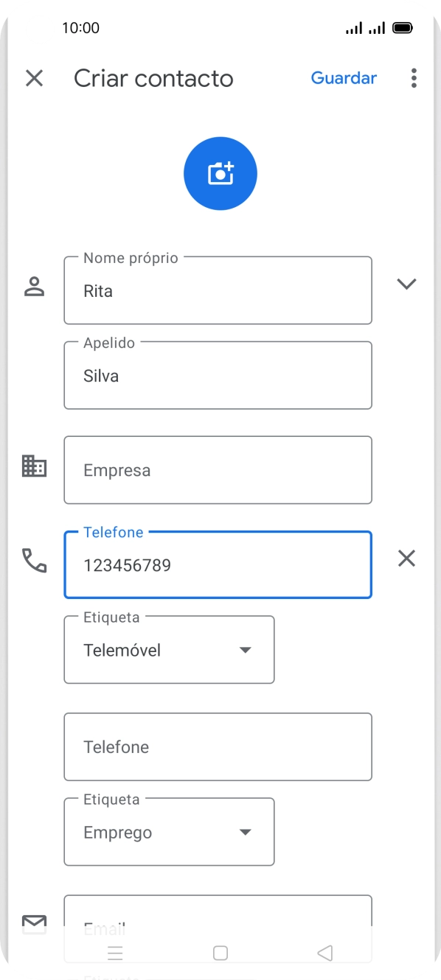Tap the recent apps navigation button
The height and width of the screenshot is (980, 441).
point(116,952)
